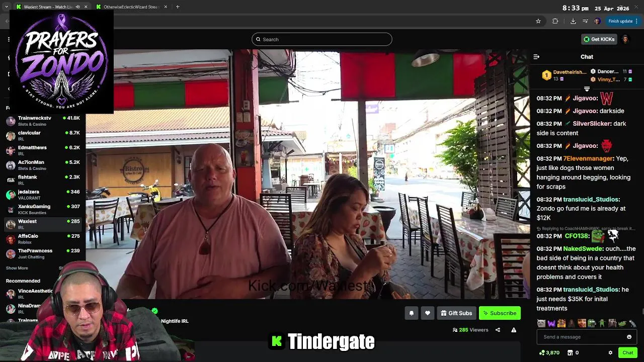This screenshot has height=362, width=644.
Task: Open fishtank channel in sidebar
Action: (x=43, y=180)
